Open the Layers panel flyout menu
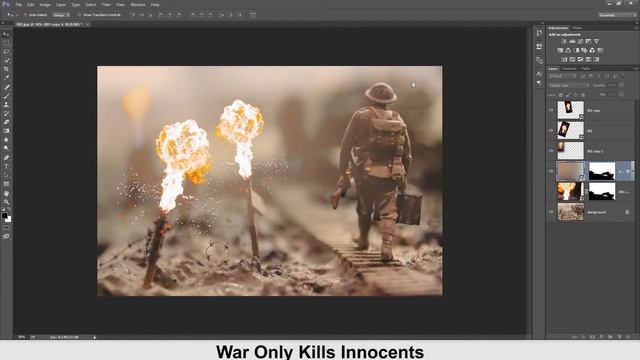640x360 pixels. (636, 69)
